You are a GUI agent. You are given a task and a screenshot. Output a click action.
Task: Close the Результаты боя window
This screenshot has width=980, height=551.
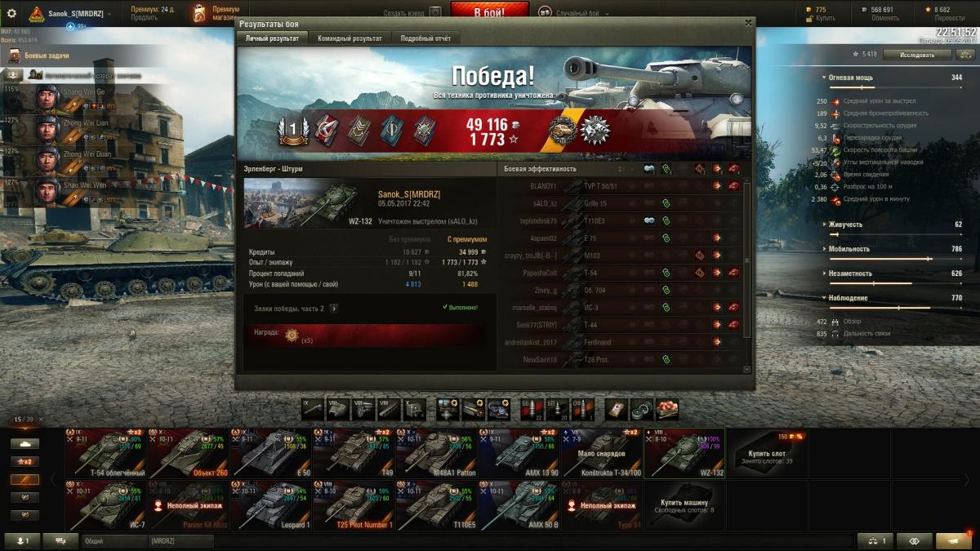(x=748, y=23)
